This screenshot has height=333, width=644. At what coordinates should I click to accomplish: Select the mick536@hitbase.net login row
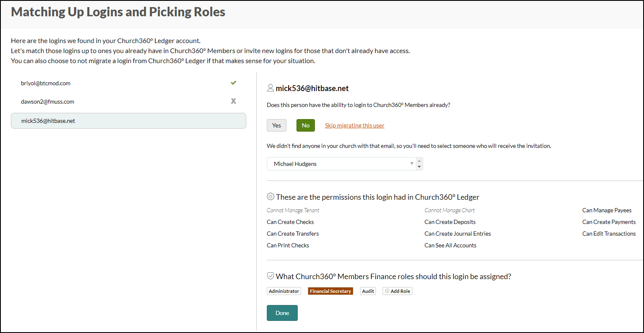pos(128,121)
